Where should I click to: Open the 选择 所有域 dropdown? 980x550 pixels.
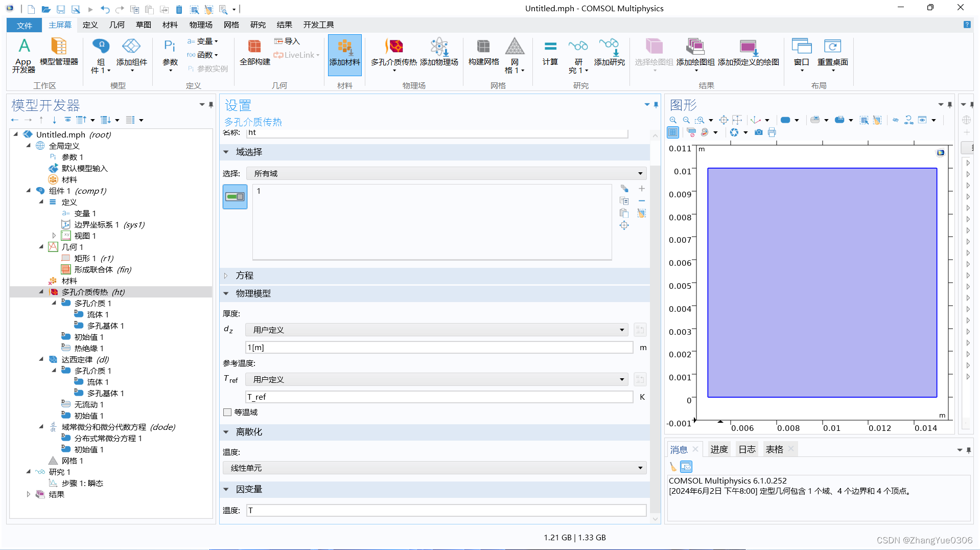(x=446, y=173)
